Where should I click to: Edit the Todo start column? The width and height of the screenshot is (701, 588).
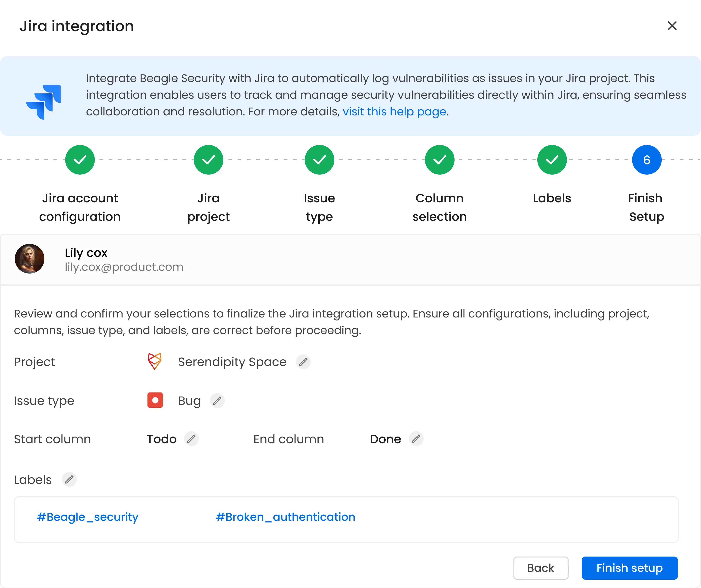click(191, 439)
